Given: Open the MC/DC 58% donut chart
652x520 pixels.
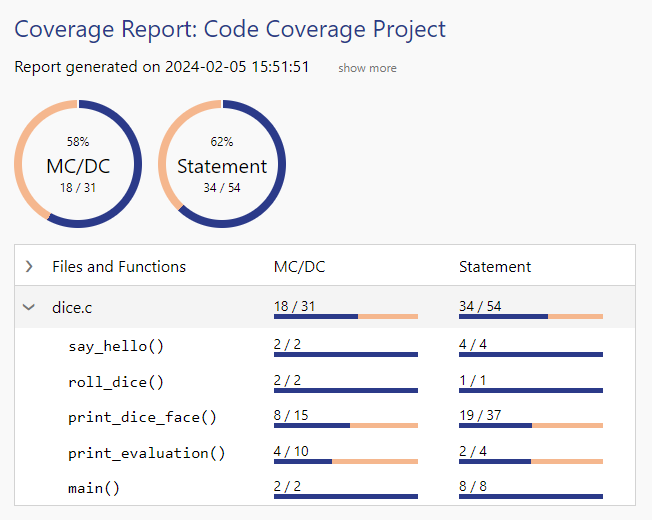Looking at the screenshot, I should (x=77, y=164).
